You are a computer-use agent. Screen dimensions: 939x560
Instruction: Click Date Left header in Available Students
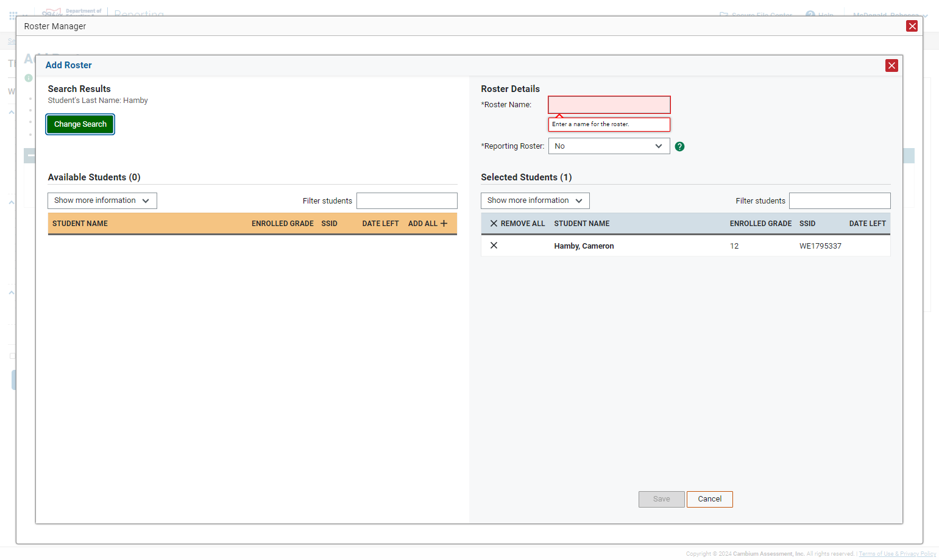(380, 224)
